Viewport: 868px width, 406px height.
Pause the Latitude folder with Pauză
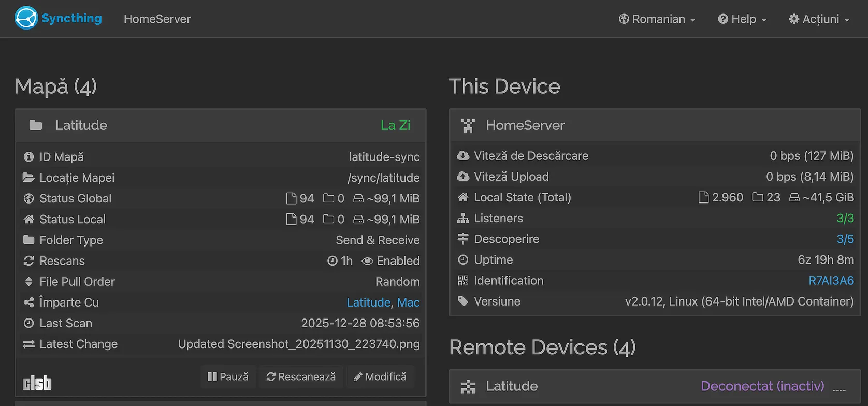228,377
